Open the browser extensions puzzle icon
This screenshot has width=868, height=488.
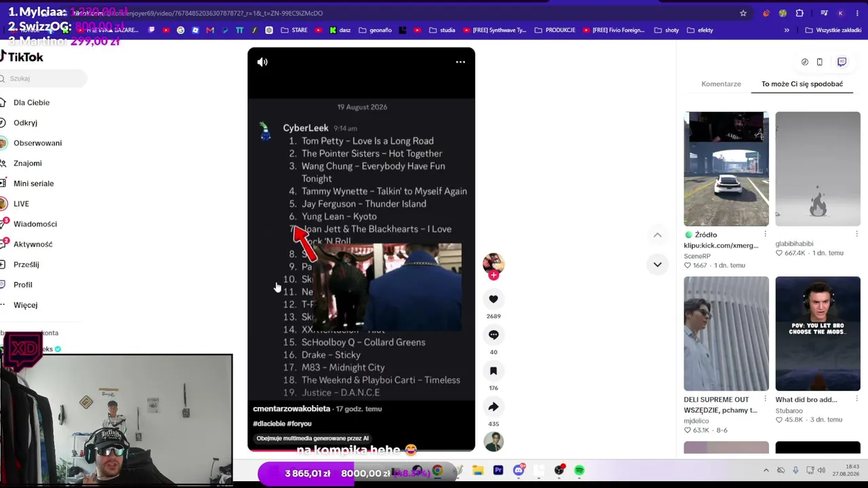pos(800,13)
